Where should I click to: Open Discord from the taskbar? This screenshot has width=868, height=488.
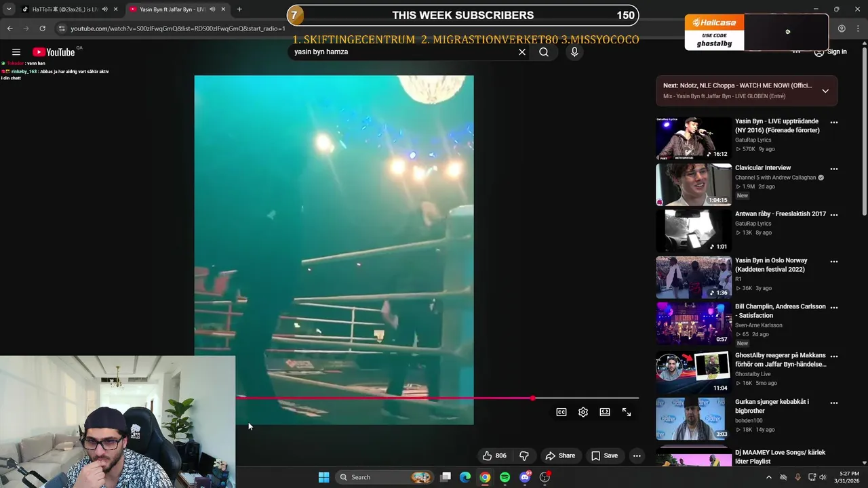pos(525,477)
